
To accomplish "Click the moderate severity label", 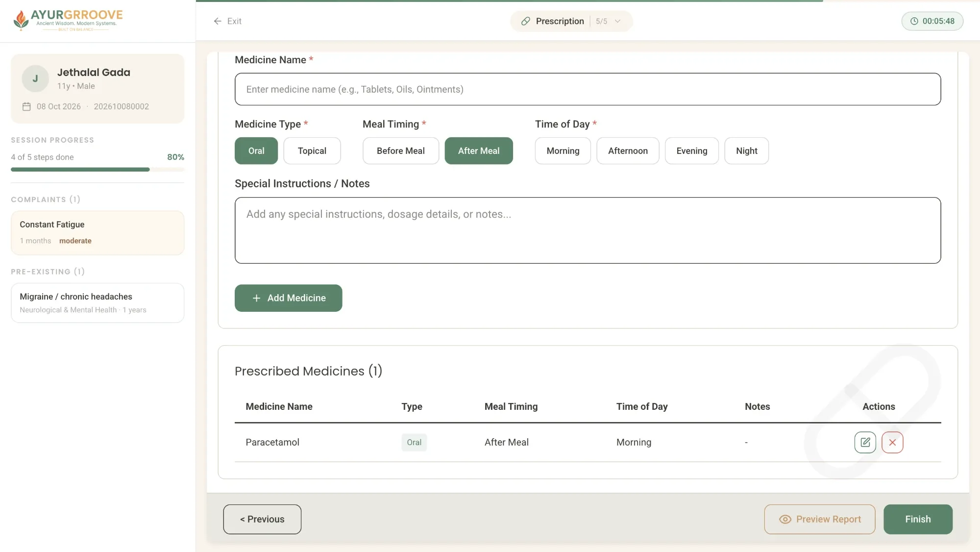I will [75, 241].
